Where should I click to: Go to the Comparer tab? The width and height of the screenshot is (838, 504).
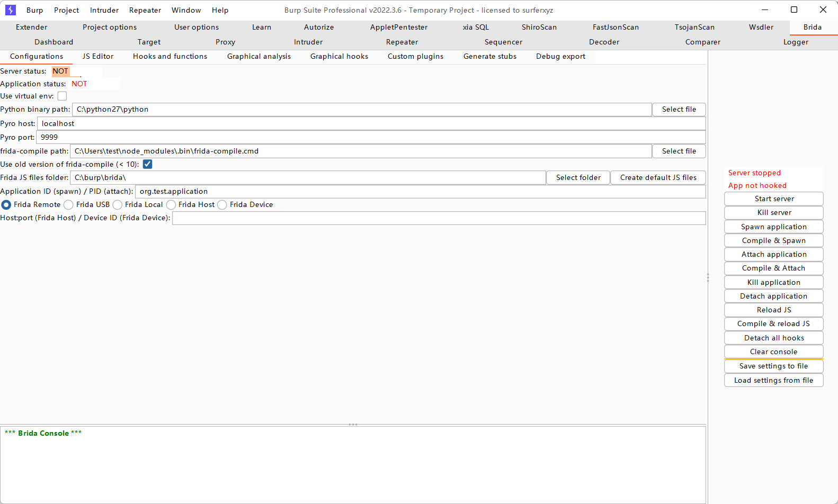click(703, 42)
